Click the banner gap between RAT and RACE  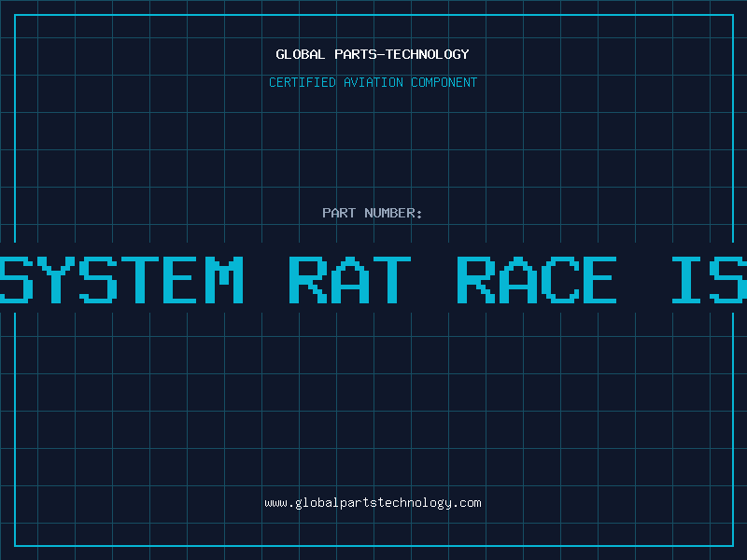pyautogui.click(x=434, y=279)
